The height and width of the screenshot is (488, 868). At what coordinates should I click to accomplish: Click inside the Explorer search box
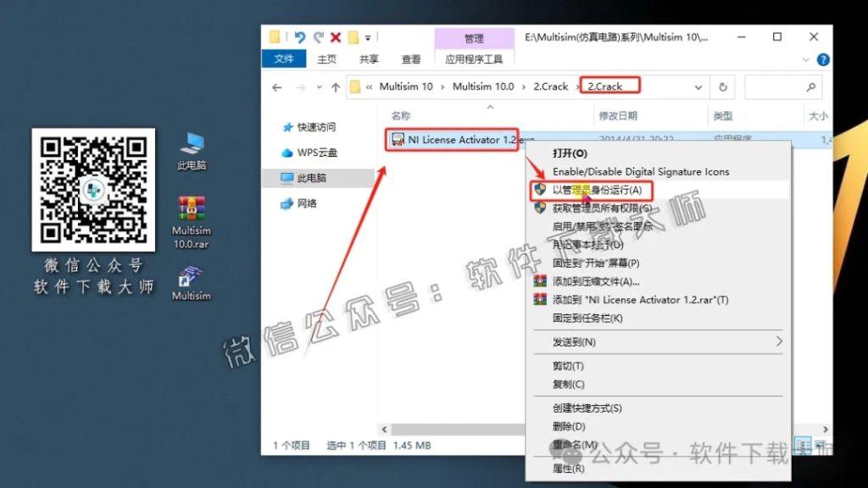[780, 86]
